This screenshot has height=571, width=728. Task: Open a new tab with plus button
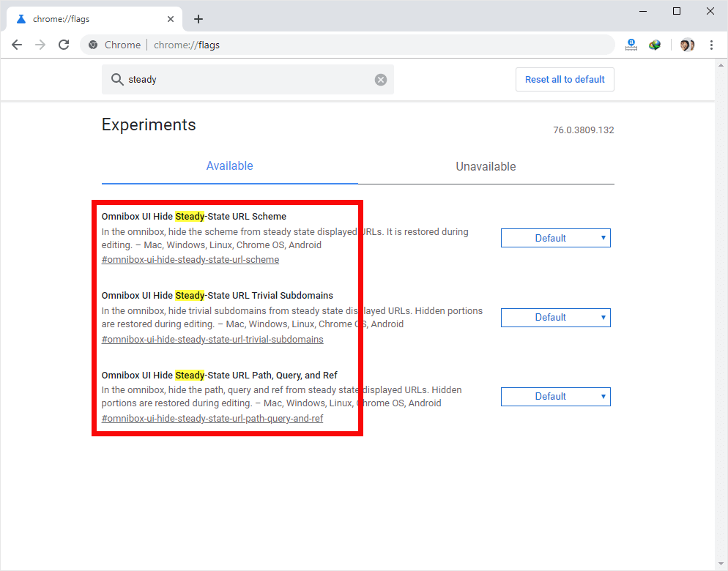[198, 19]
